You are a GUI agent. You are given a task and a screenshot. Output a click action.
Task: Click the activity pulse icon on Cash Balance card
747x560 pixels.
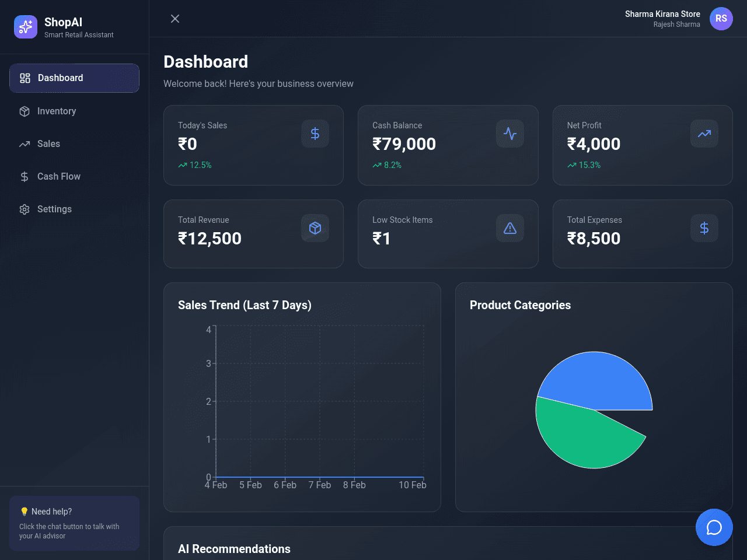(x=510, y=134)
